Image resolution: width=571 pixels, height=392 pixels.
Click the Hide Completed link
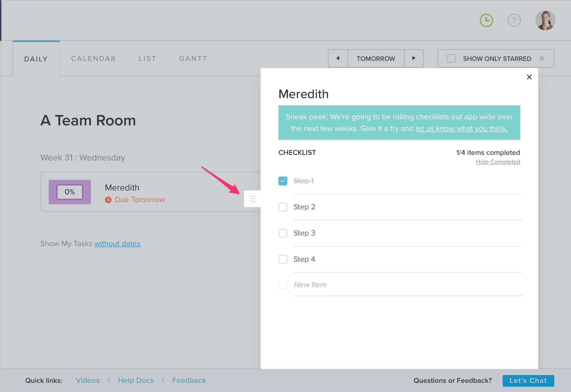pos(498,162)
